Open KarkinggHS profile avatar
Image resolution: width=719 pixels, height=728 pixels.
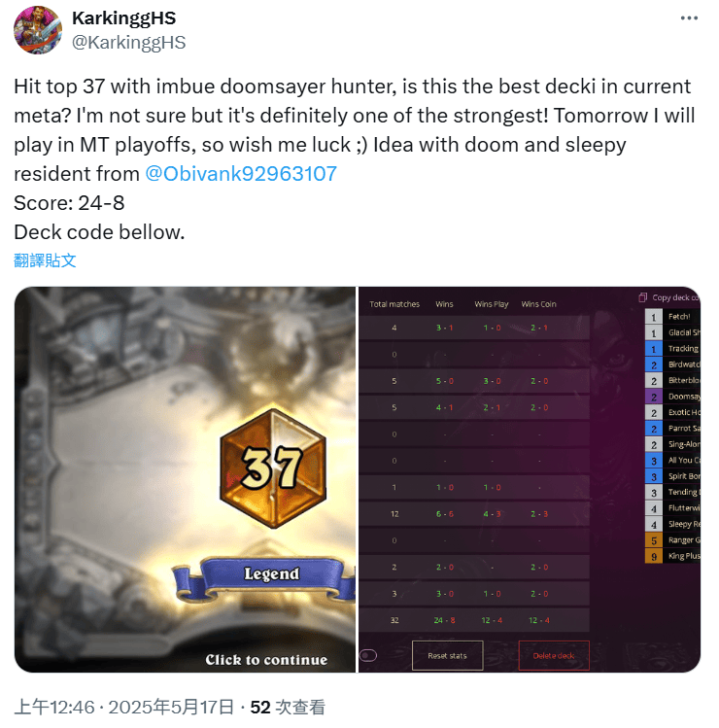pos(38,30)
